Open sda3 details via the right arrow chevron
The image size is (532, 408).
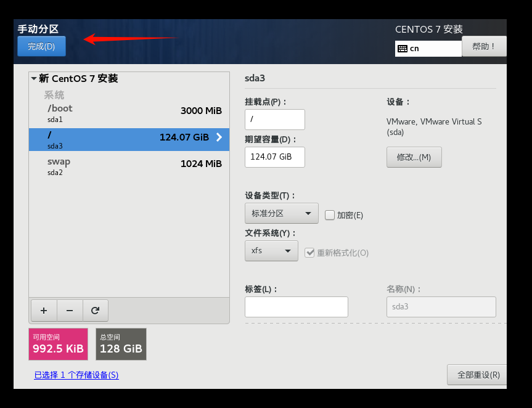[x=219, y=138]
